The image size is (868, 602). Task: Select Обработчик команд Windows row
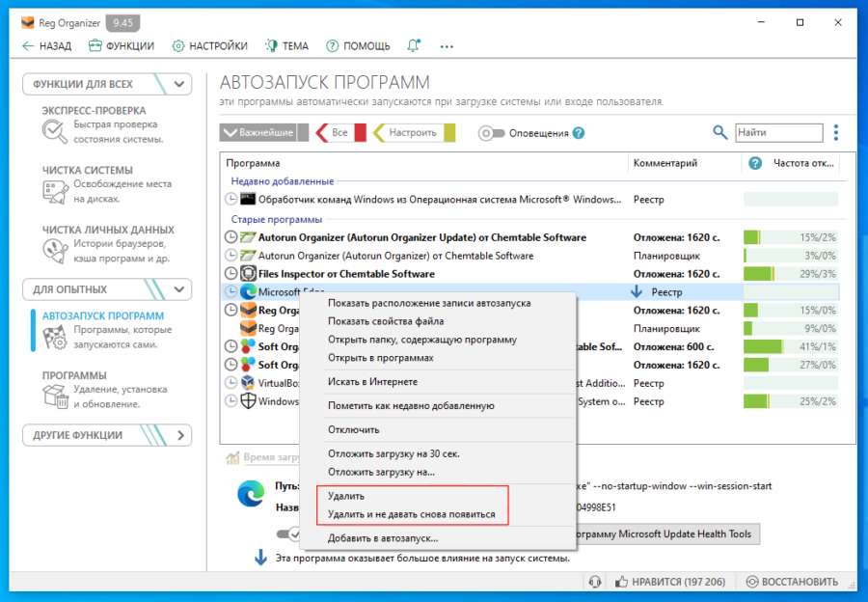click(531, 200)
